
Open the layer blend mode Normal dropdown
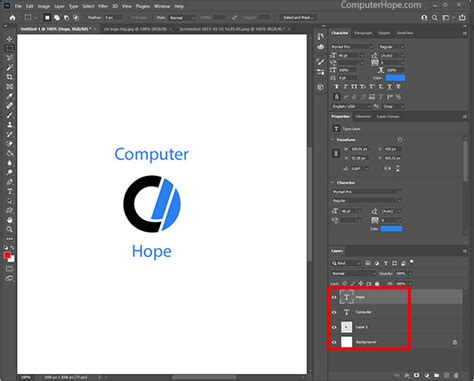pyautogui.click(x=353, y=274)
